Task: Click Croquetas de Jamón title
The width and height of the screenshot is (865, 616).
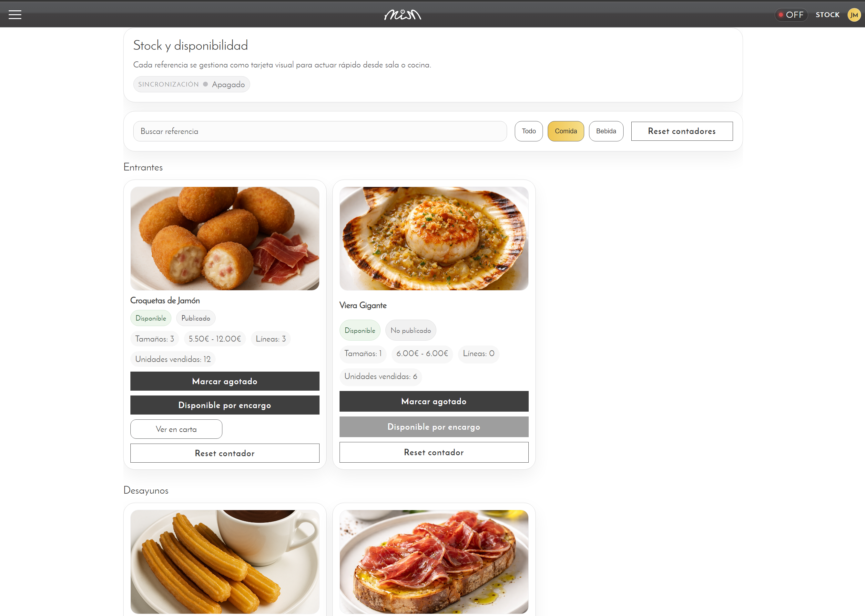Action: 165,301
